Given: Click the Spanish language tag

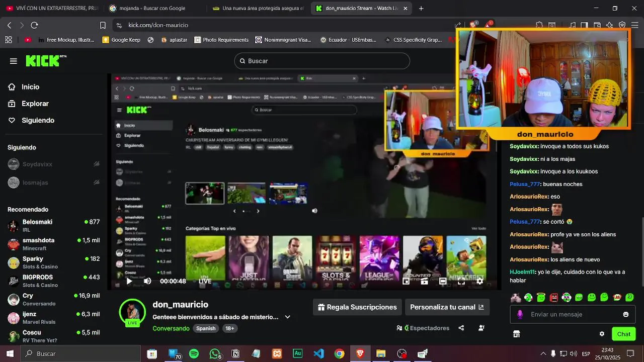Looking at the screenshot, I should [206, 328].
